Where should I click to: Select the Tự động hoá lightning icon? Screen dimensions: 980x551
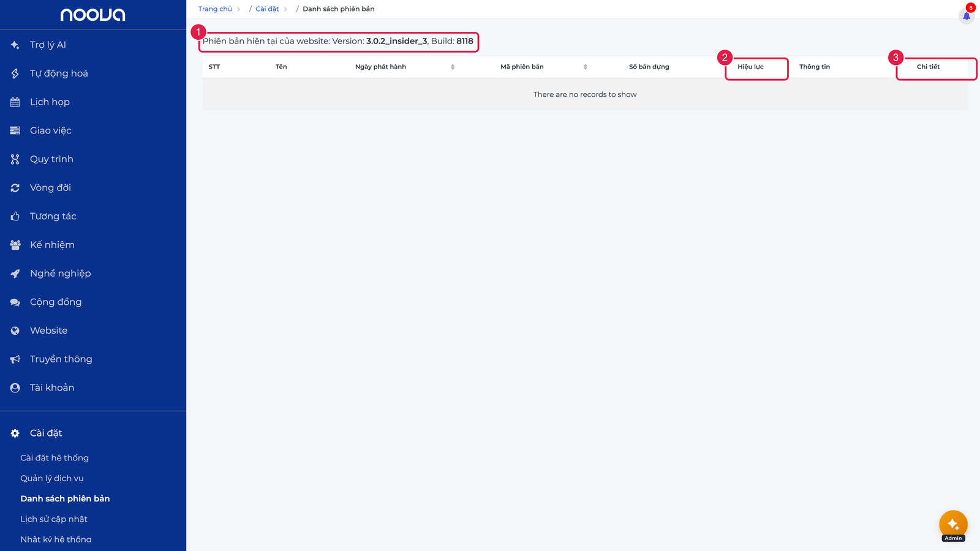[x=15, y=73]
